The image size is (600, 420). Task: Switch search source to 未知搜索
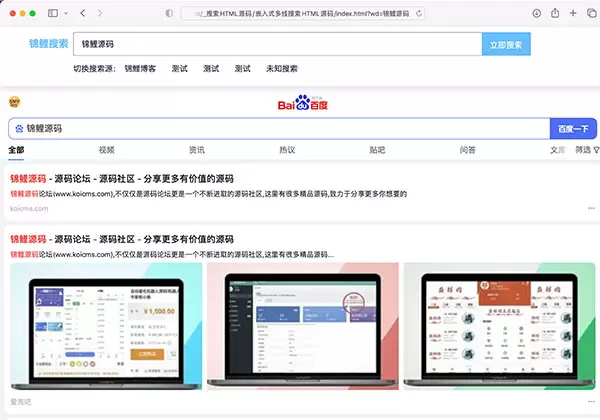pyautogui.click(x=282, y=68)
